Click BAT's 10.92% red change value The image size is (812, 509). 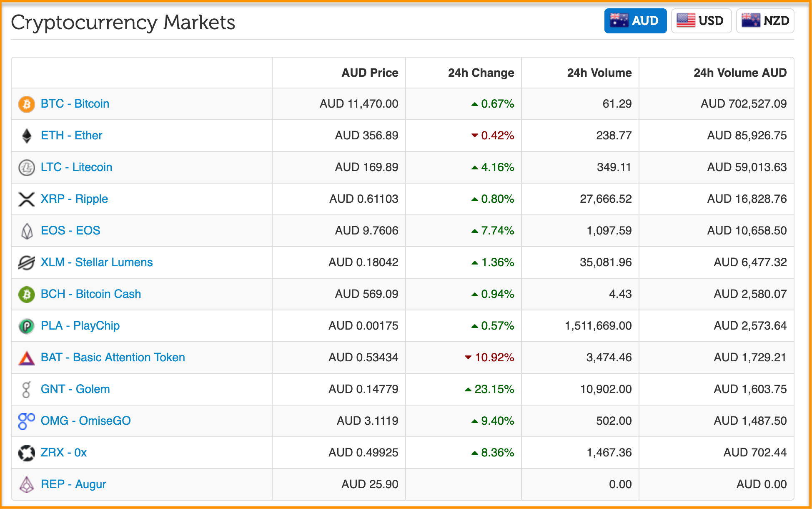[489, 357]
